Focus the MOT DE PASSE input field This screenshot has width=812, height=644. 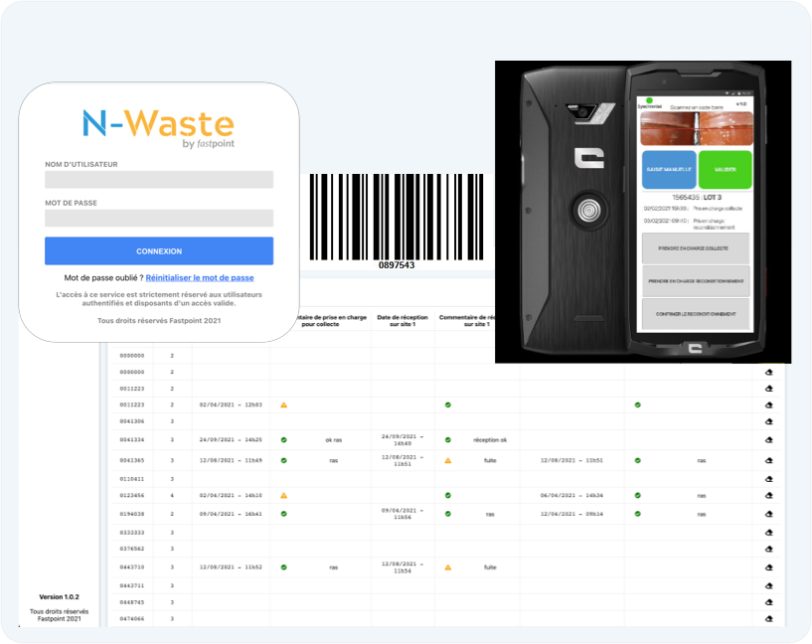click(x=159, y=218)
